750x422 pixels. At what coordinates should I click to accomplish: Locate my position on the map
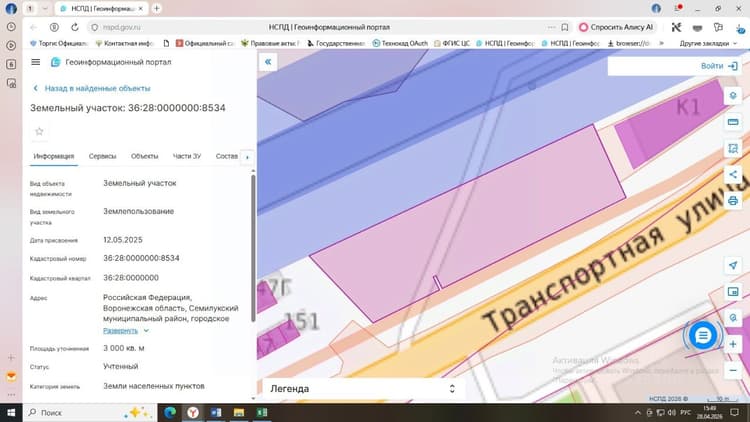click(733, 266)
